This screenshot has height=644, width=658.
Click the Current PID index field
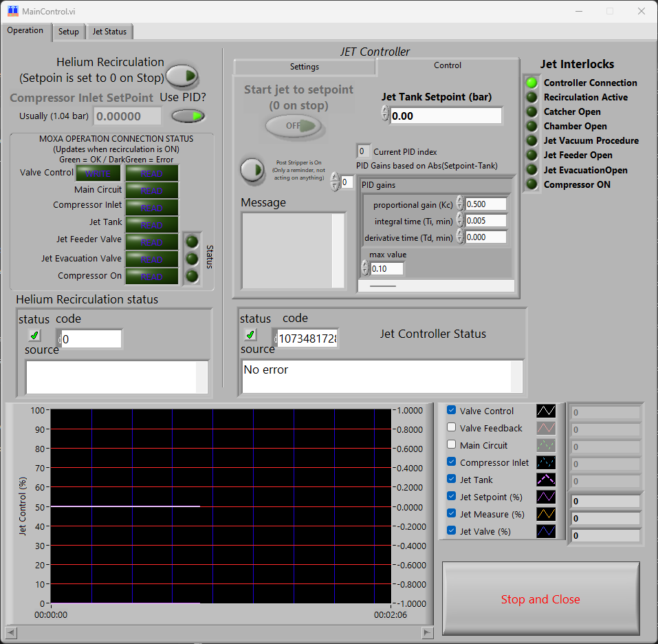[363, 151]
